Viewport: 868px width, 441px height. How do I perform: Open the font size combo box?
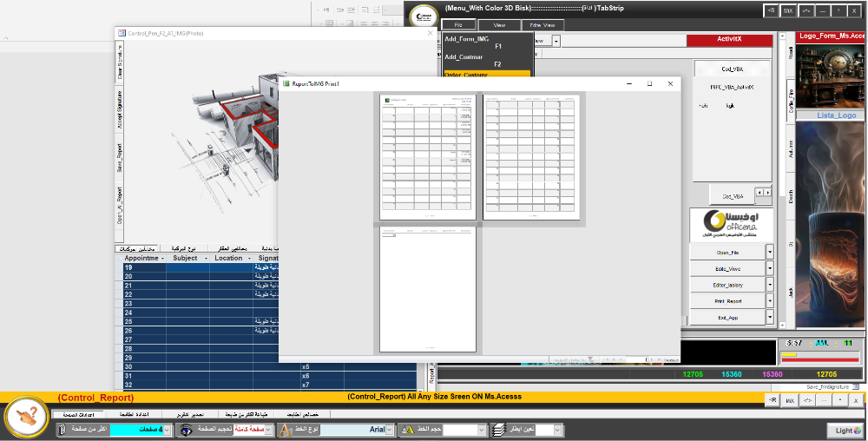point(482,430)
